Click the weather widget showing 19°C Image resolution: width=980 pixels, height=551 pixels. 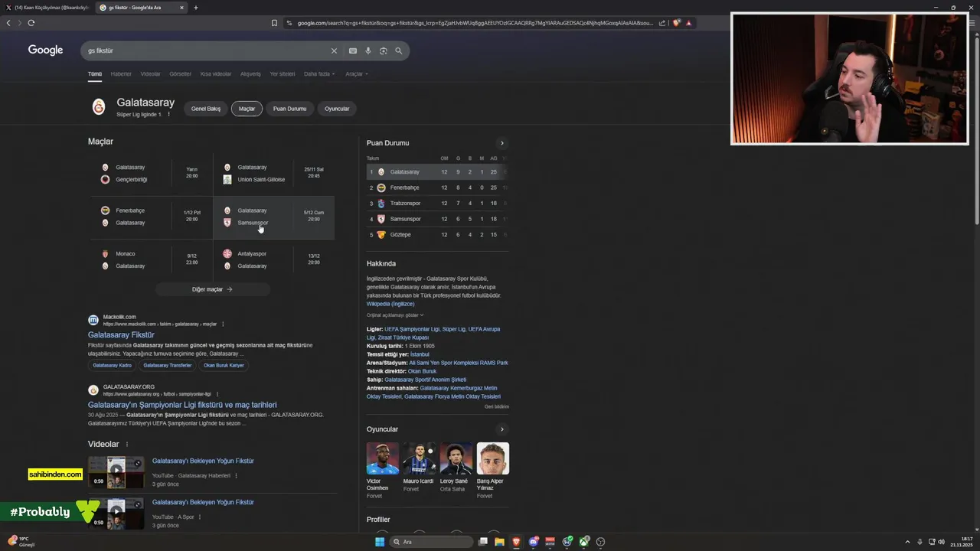coord(21,541)
